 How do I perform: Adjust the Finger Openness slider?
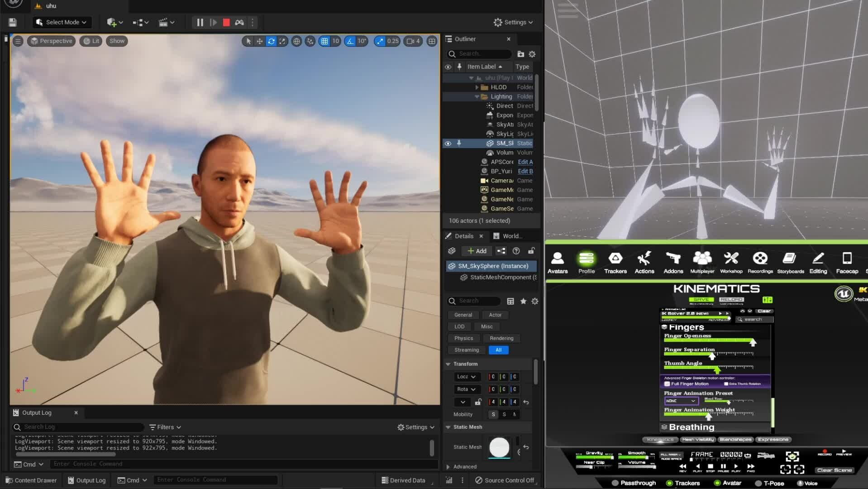[x=753, y=341]
